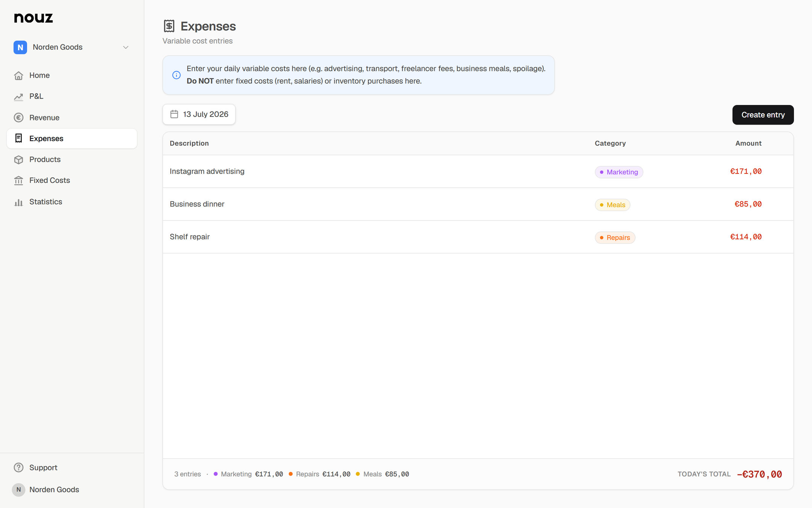Click the nouz logo
Screen dimensions: 812x508
(33, 18)
